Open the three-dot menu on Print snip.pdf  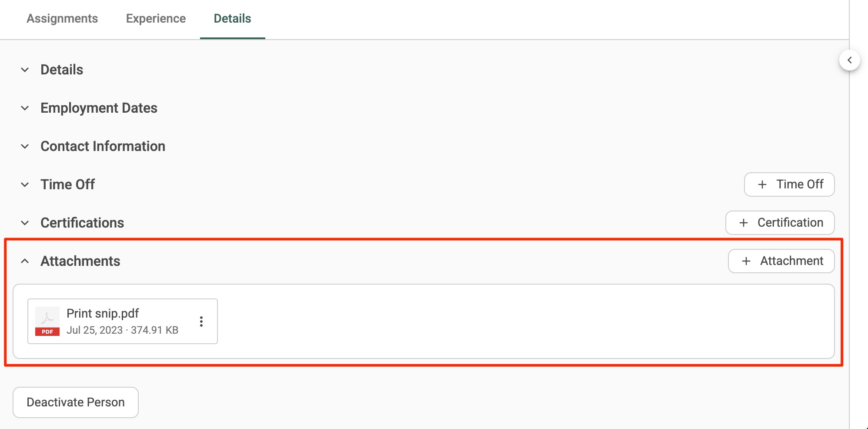coord(201,322)
